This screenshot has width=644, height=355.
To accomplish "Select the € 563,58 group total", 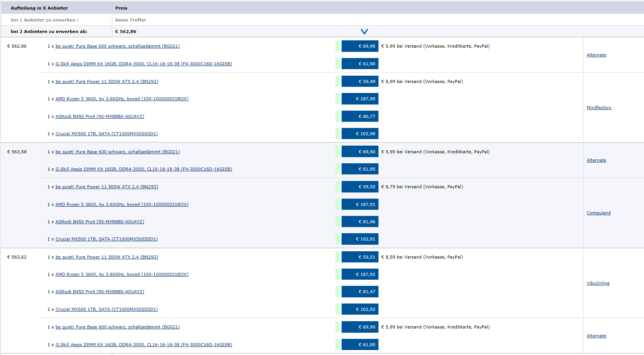I will coord(17,152).
